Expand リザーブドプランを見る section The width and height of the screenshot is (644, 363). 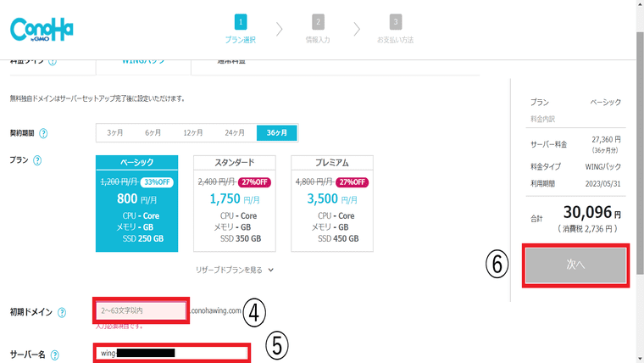[235, 270]
